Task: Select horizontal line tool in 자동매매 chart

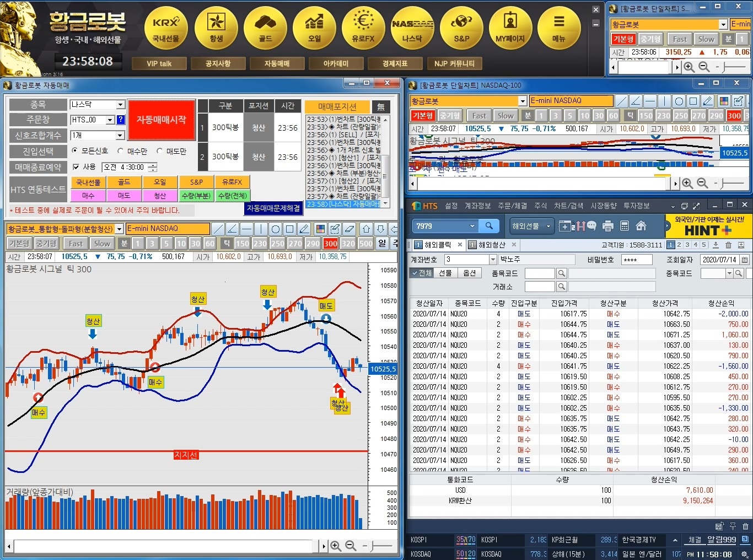Action: point(247,229)
